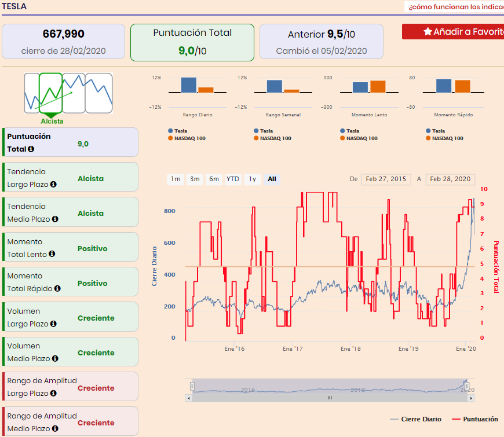Click Tesla blue bar in Rango Diario chart

(189, 85)
